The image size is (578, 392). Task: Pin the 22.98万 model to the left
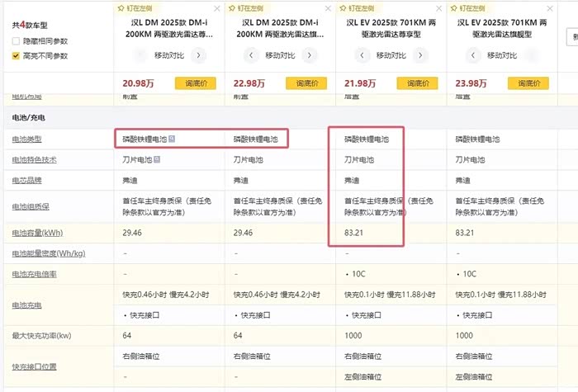point(246,8)
